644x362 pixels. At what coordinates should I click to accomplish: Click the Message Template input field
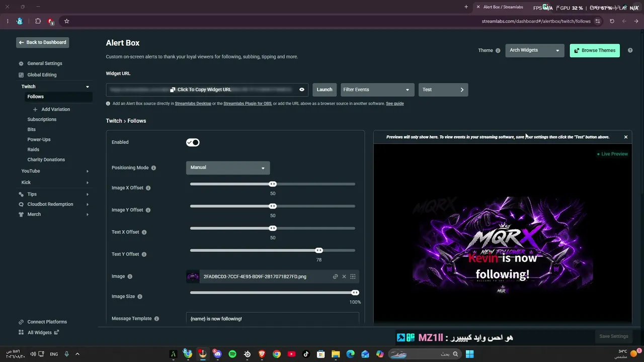(x=273, y=319)
